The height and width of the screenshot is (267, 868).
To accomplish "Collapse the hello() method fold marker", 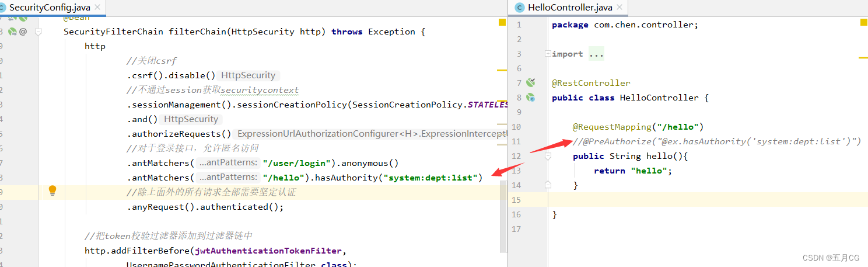I will pos(548,156).
